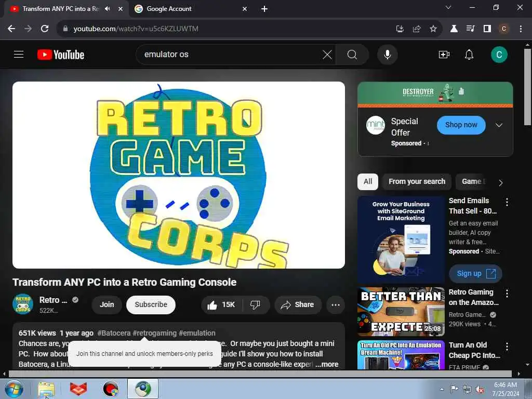Open options for Send Emails That Sell ad
Screen dimensions: 532x399
(507, 202)
